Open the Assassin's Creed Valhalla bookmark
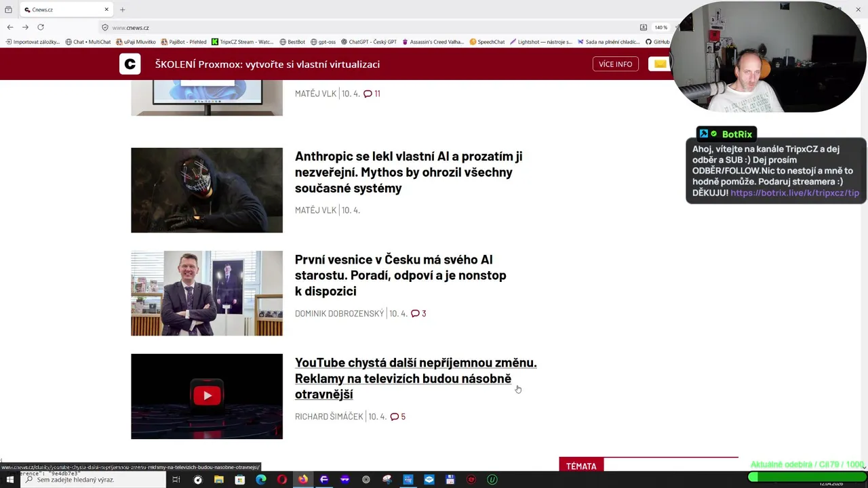The width and height of the screenshot is (868, 488). pos(433,42)
